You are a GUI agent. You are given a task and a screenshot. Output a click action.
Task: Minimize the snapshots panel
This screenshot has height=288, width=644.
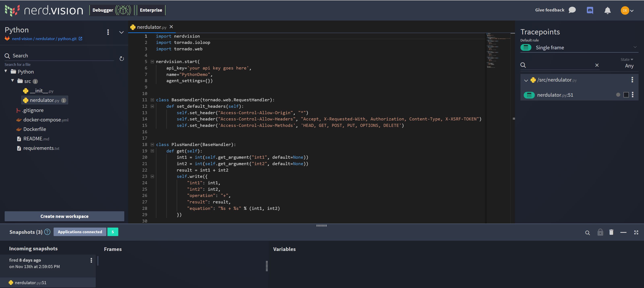point(623,233)
